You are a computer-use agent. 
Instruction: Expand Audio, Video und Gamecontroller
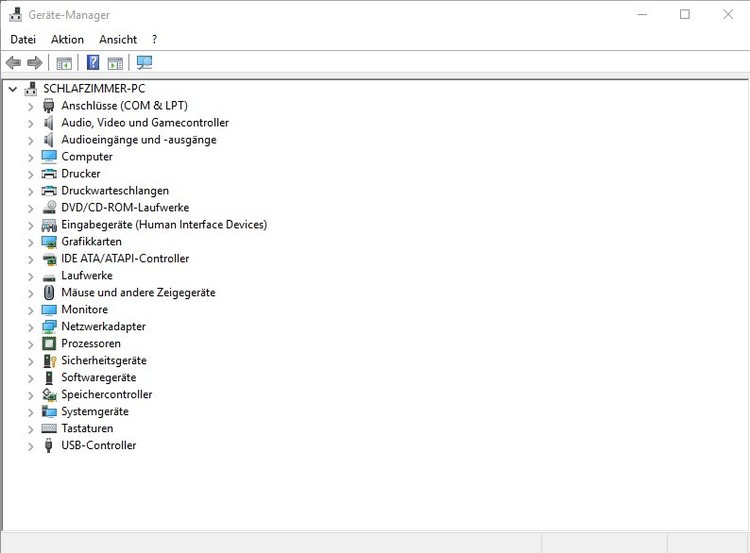pos(31,123)
